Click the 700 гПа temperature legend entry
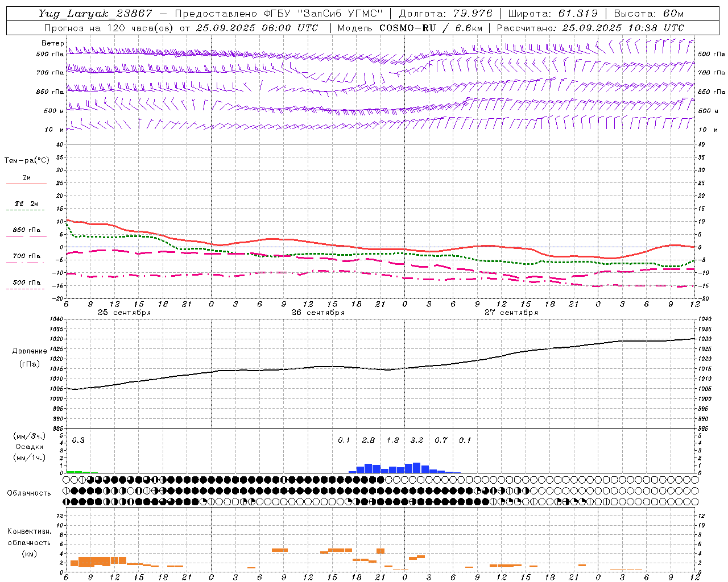Image resolution: width=728 pixels, height=582 pixels. pos(27,256)
